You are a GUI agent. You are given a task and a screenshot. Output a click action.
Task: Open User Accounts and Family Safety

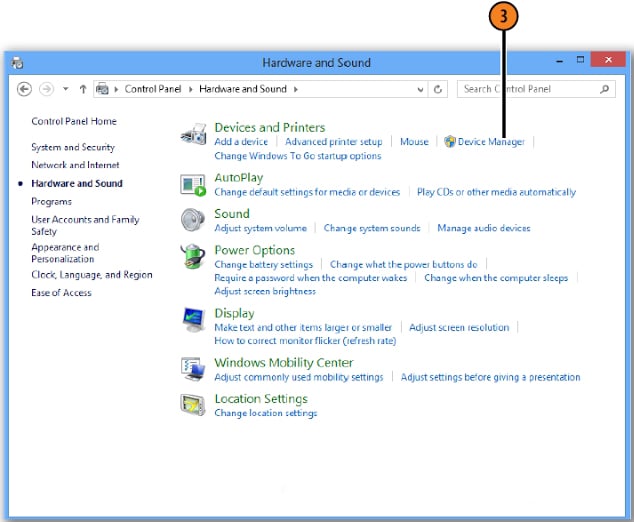tap(85, 225)
